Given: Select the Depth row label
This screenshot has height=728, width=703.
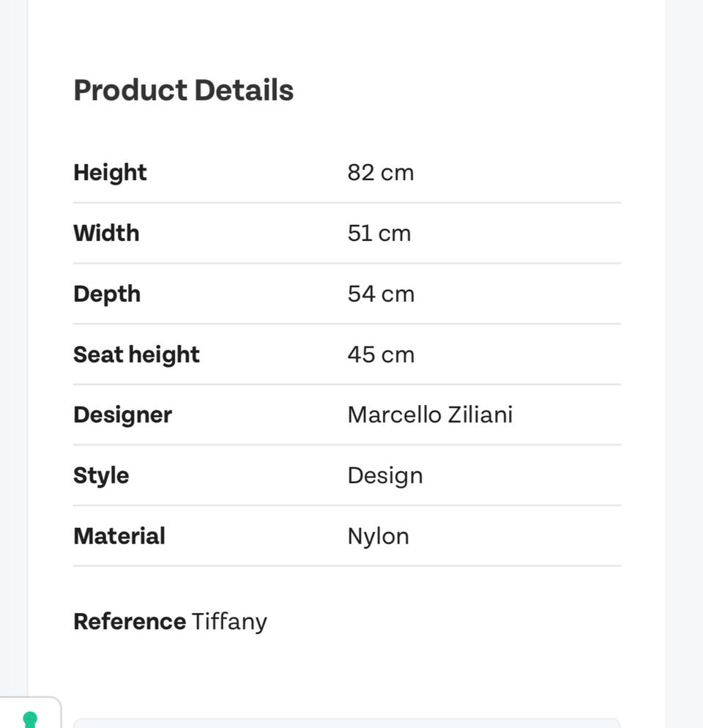Looking at the screenshot, I should click(107, 294).
